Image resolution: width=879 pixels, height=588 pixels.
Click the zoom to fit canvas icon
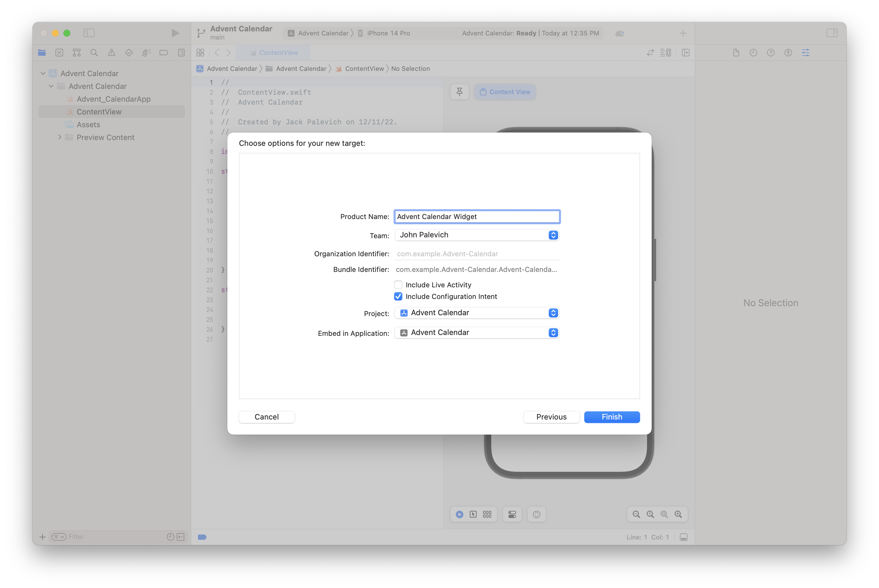pyautogui.click(x=664, y=514)
